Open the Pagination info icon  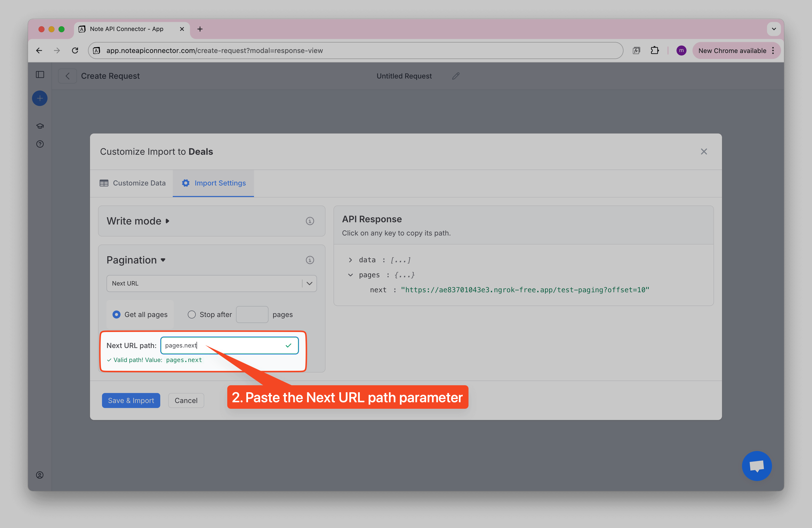pos(310,260)
